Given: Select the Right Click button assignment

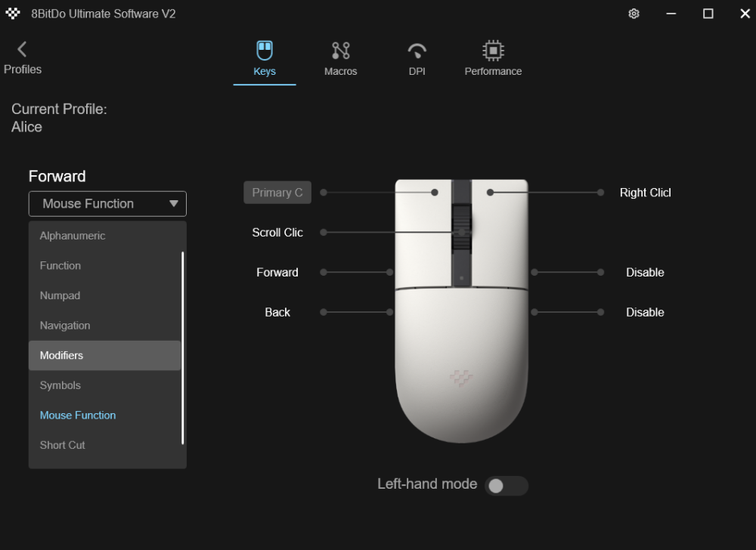Looking at the screenshot, I should click(x=645, y=193).
